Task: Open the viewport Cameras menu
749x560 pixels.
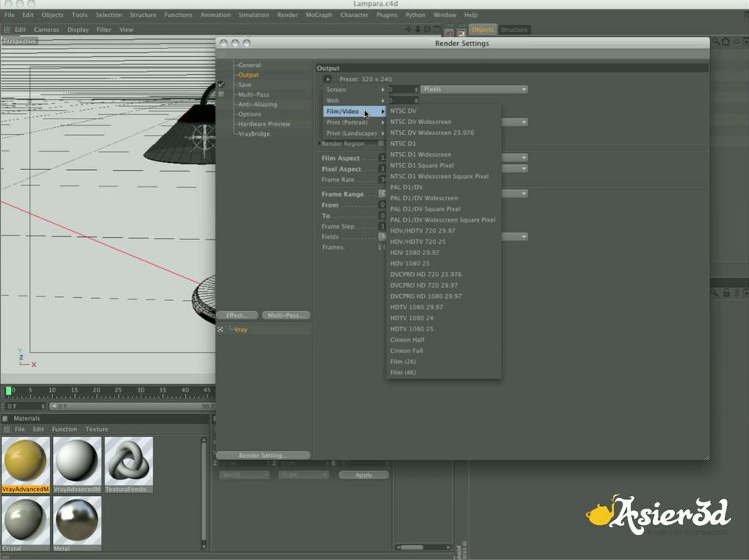Action: click(x=47, y=30)
